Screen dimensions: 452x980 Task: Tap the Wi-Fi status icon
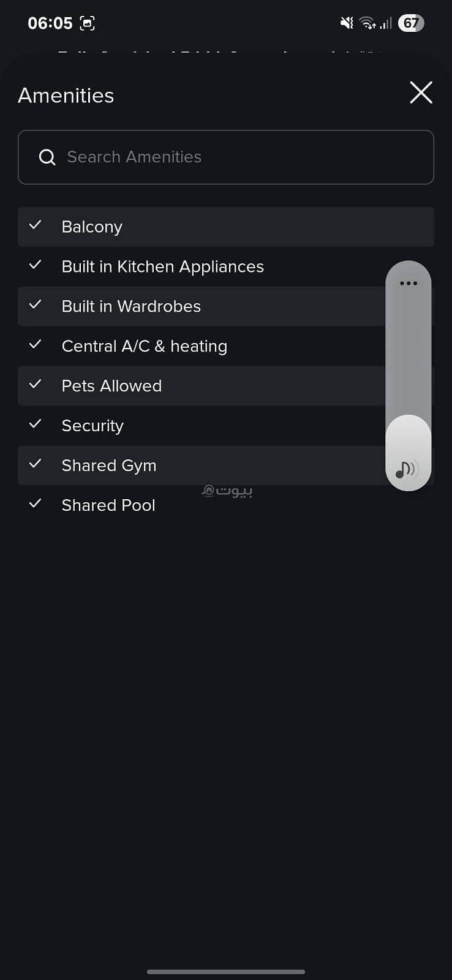[367, 23]
